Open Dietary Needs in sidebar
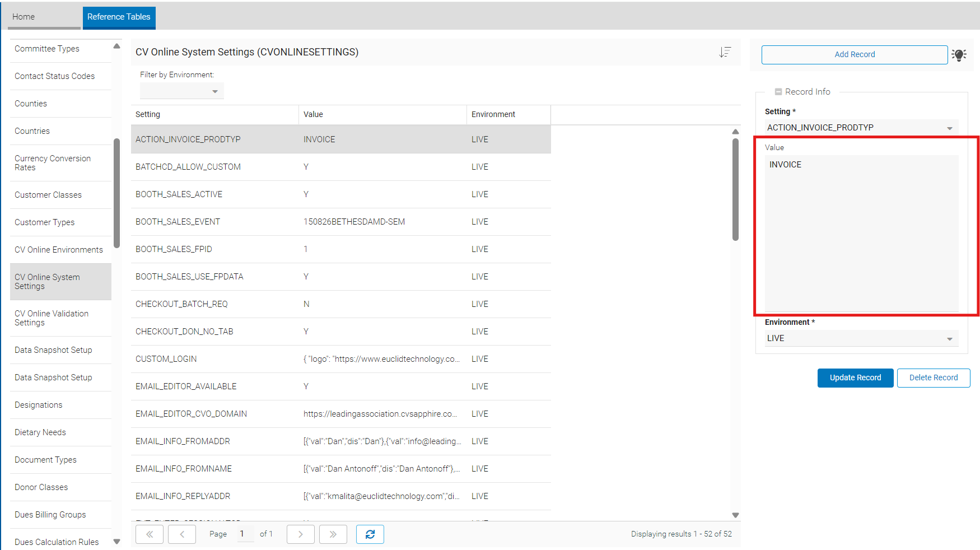Image resolution: width=980 pixels, height=550 pixels. pyautogui.click(x=60, y=432)
